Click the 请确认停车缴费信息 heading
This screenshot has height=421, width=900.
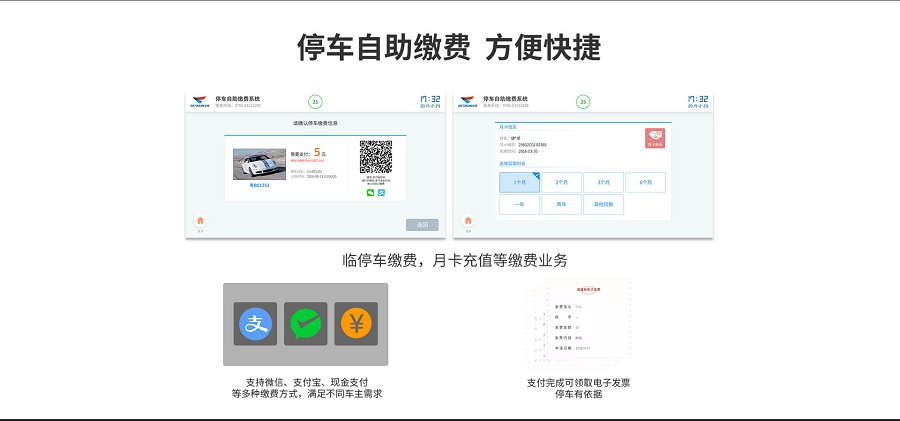(x=315, y=123)
